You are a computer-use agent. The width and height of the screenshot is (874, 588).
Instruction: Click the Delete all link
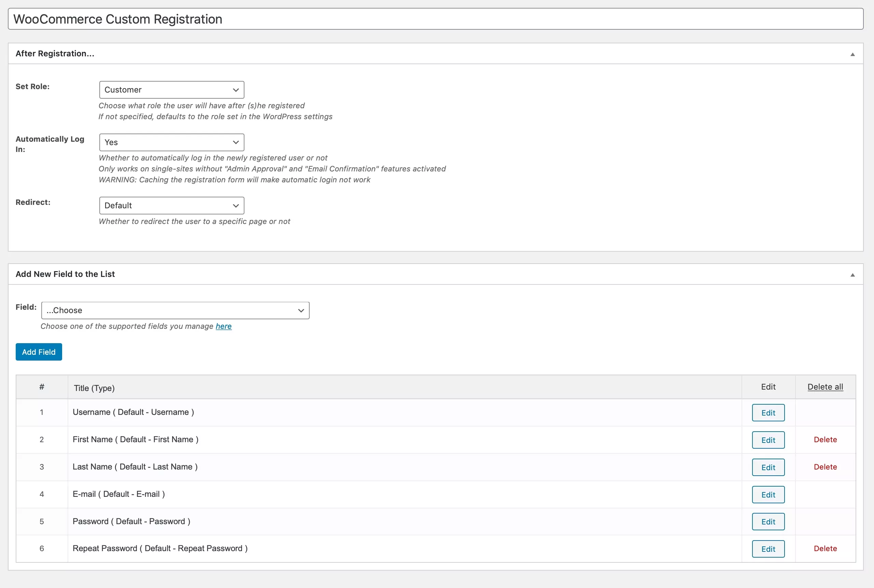[825, 387]
